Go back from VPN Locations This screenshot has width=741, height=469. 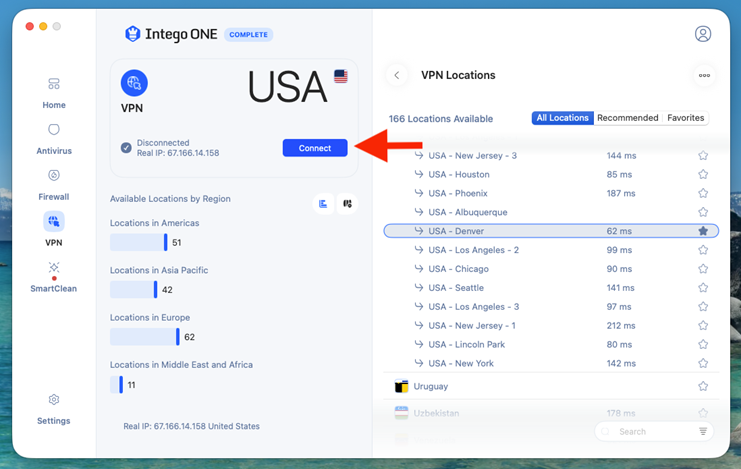coord(397,75)
